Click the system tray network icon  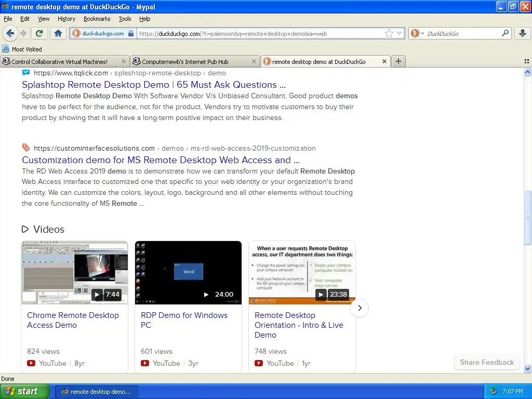pos(493,391)
